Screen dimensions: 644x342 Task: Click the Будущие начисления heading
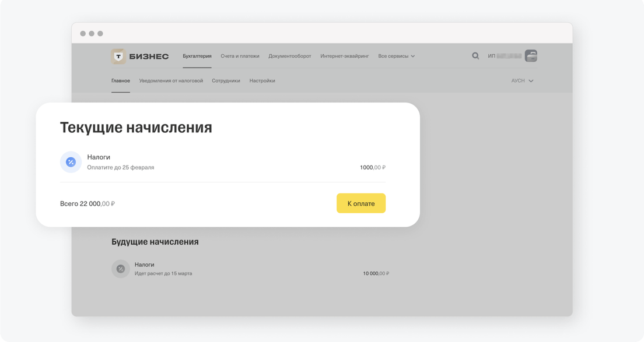155,242
